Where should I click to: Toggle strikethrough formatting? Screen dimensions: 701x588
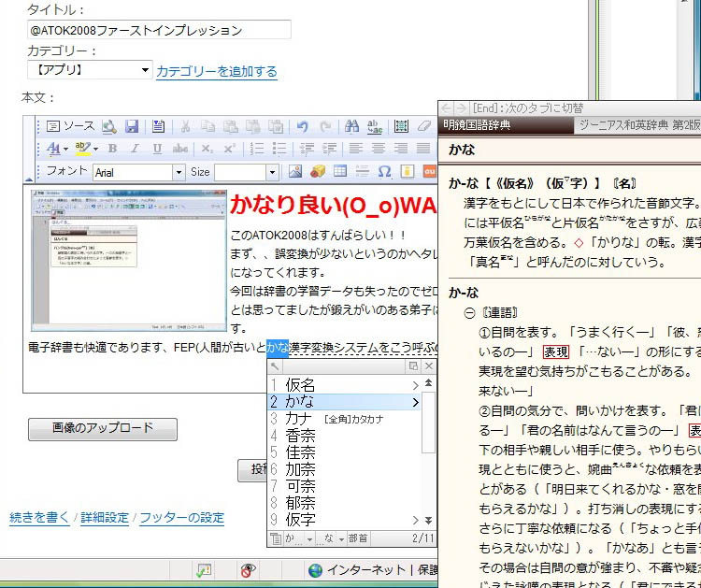click(180, 149)
